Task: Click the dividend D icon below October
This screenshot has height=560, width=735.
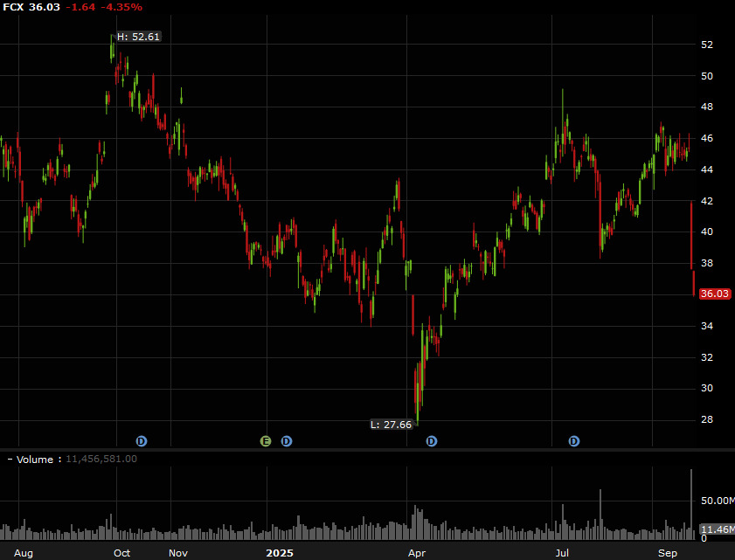Action: click(142, 441)
